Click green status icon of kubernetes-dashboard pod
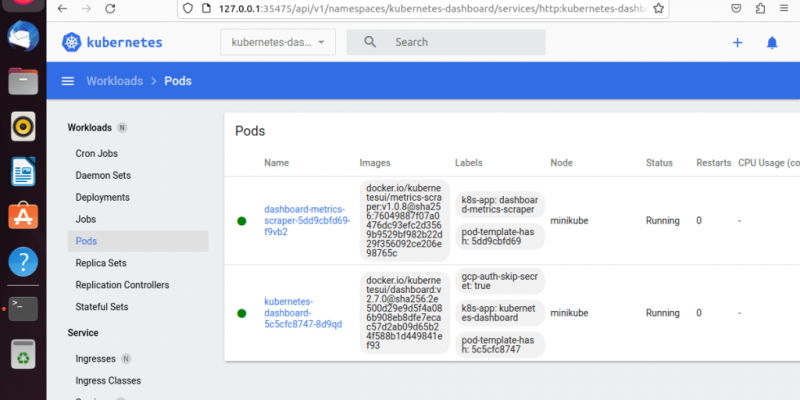This screenshot has width=800, height=400. coord(242,313)
